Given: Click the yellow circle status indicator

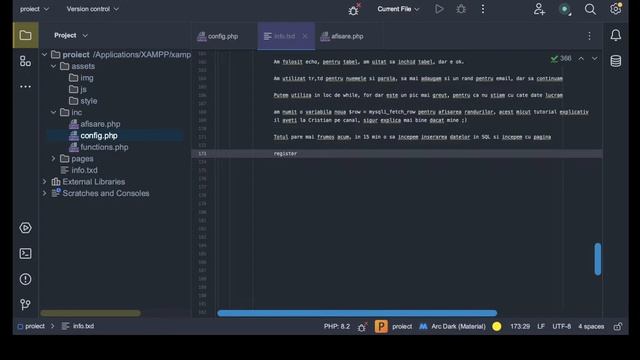Looking at the screenshot, I should (497, 327).
